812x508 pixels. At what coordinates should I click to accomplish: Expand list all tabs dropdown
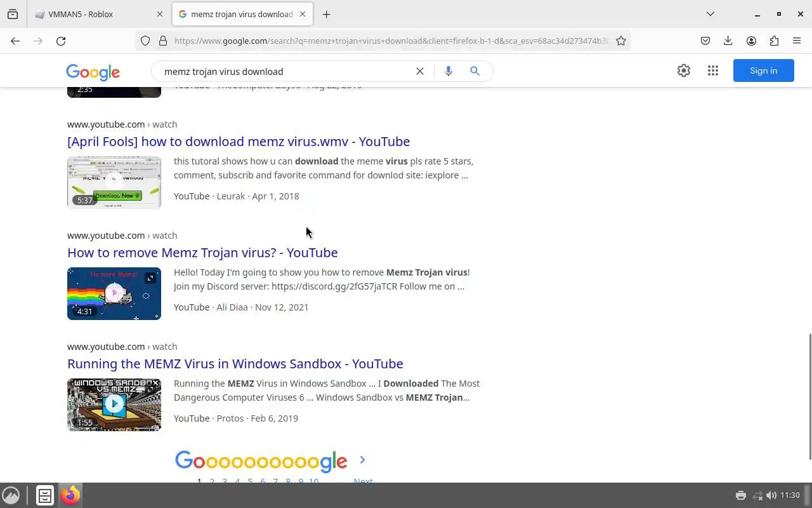pos(710,14)
